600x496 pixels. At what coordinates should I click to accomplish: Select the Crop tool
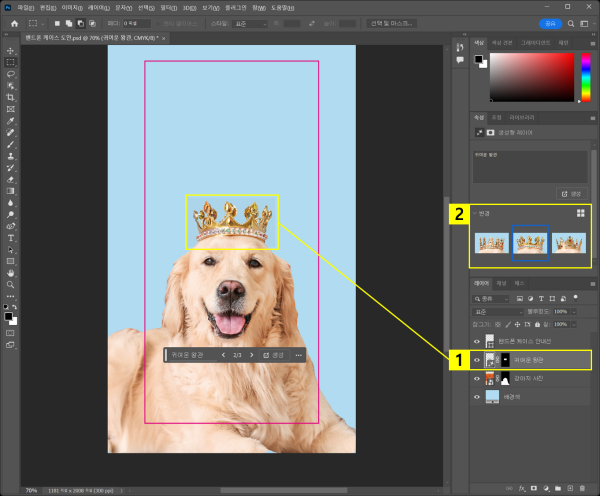10,97
